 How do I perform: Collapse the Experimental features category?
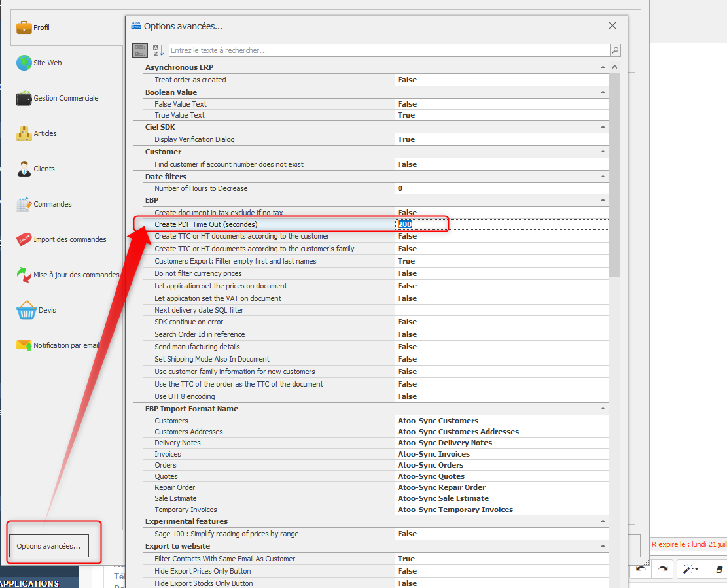603,521
